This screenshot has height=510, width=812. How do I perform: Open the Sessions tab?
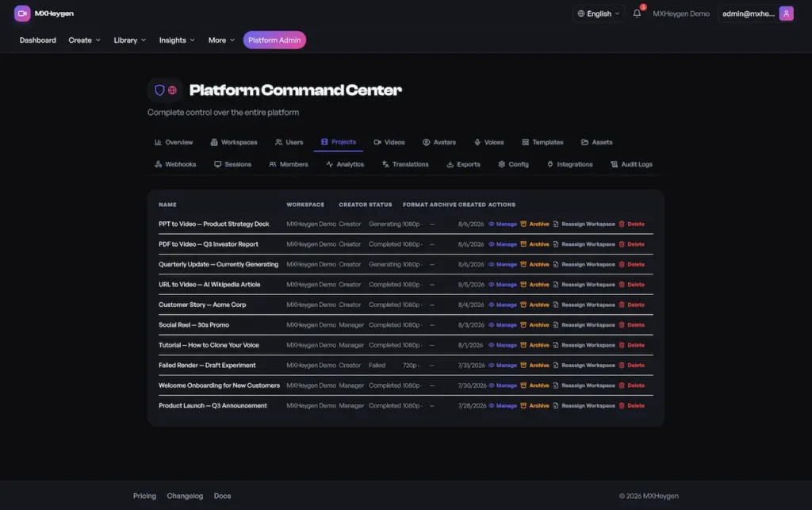tap(232, 165)
